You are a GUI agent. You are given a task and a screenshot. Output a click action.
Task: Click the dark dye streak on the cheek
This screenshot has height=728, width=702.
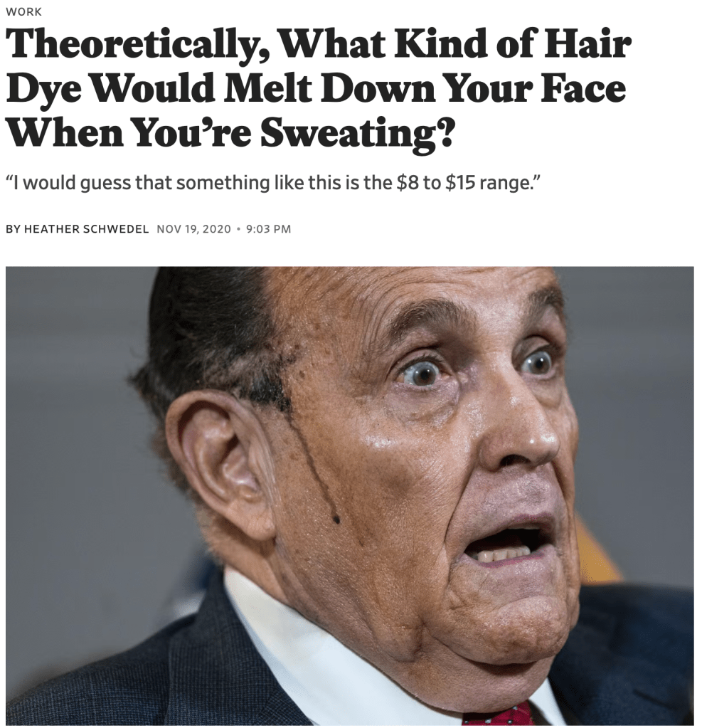click(x=321, y=469)
